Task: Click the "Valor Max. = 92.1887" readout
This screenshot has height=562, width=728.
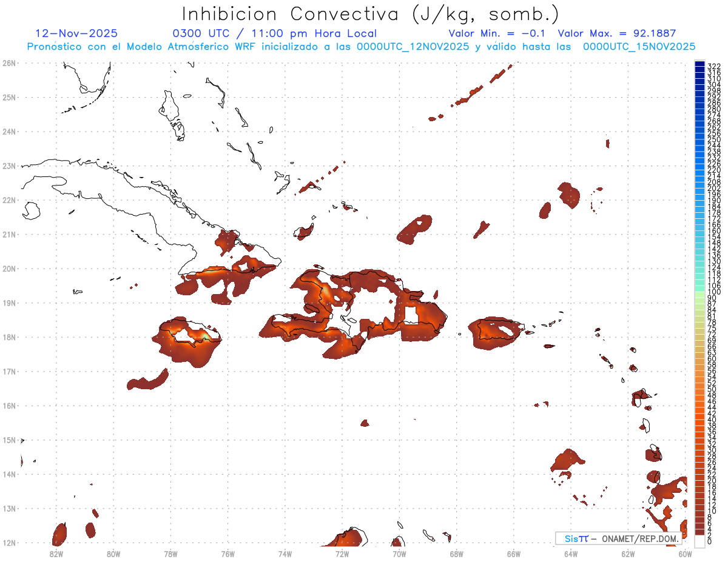Action: click(x=616, y=33)
